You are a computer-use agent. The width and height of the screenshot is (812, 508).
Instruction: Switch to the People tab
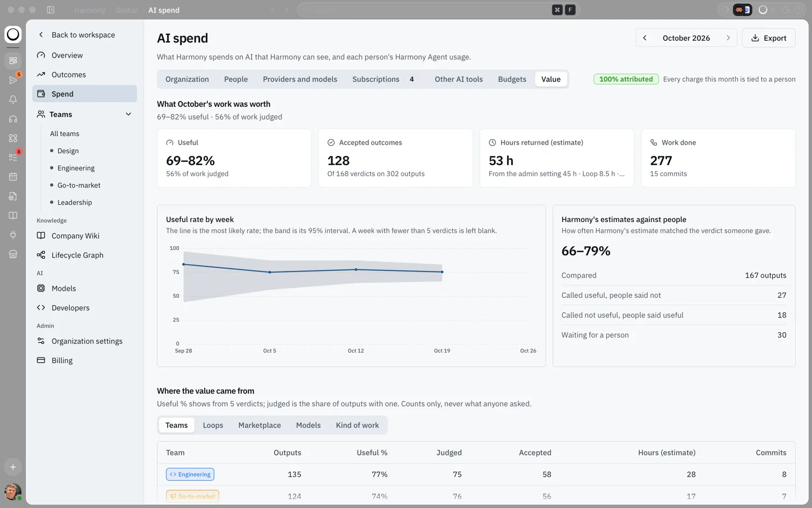(x=236, y=79)
